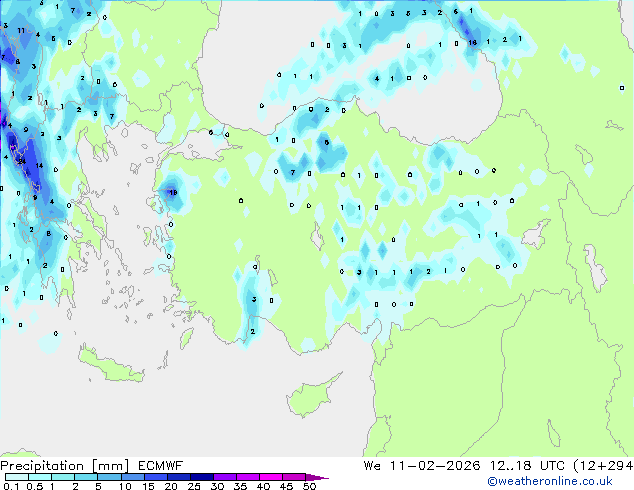Click the island of Crete on the map

point(111,366)
